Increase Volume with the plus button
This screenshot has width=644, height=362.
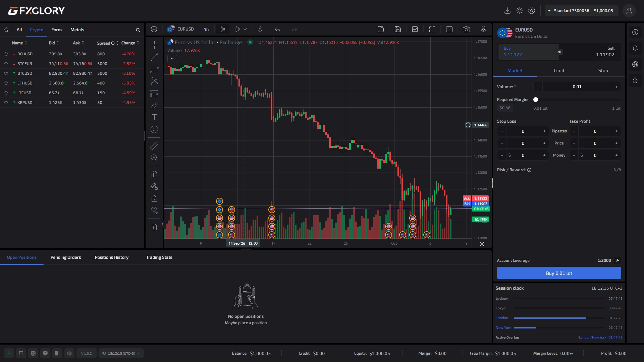tap(616, 87)
